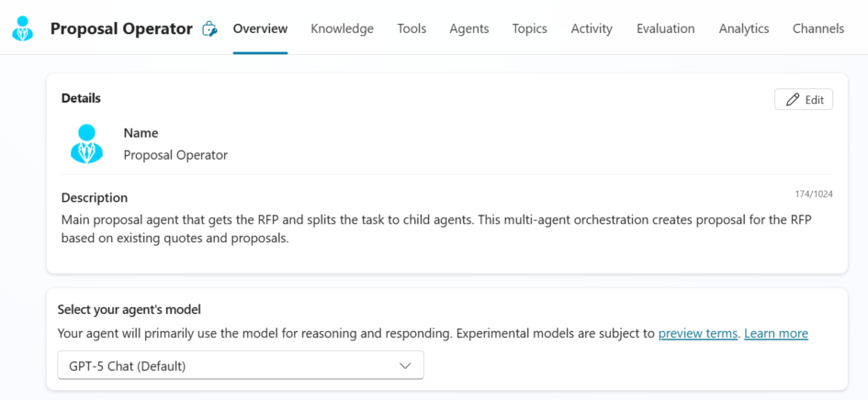Click the copilot icon beside the agent title
The image size is (868, 400).
tap(210, 28)
